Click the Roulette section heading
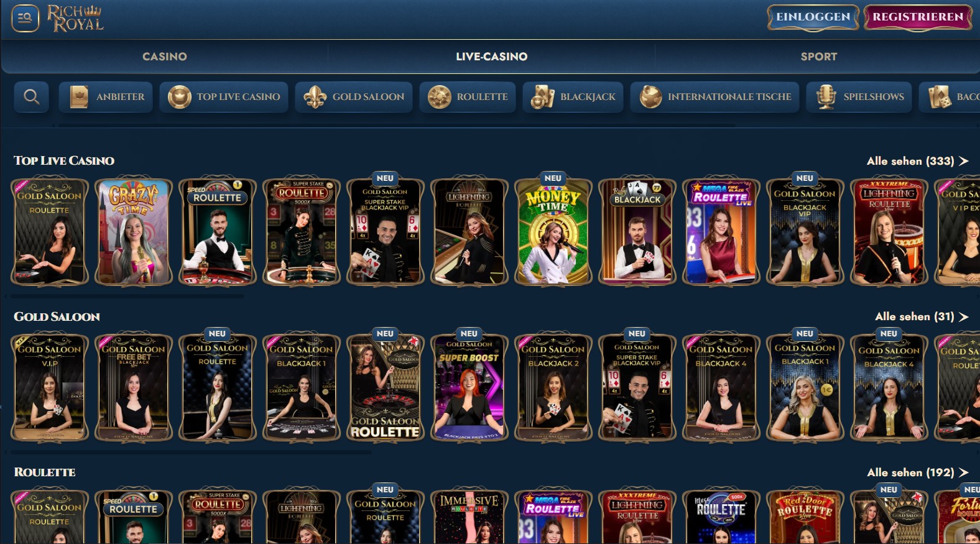This screenshot has width=980, height=544. click(45, 473)
